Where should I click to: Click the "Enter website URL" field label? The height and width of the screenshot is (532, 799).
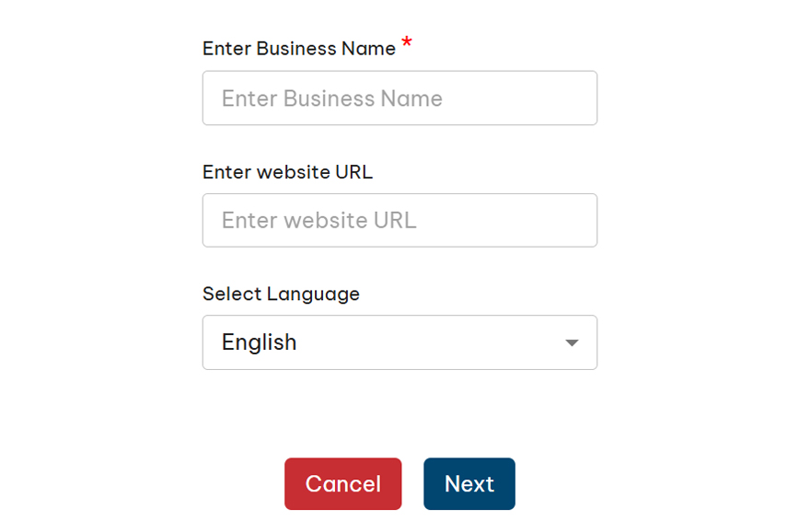tap(287, 171)
